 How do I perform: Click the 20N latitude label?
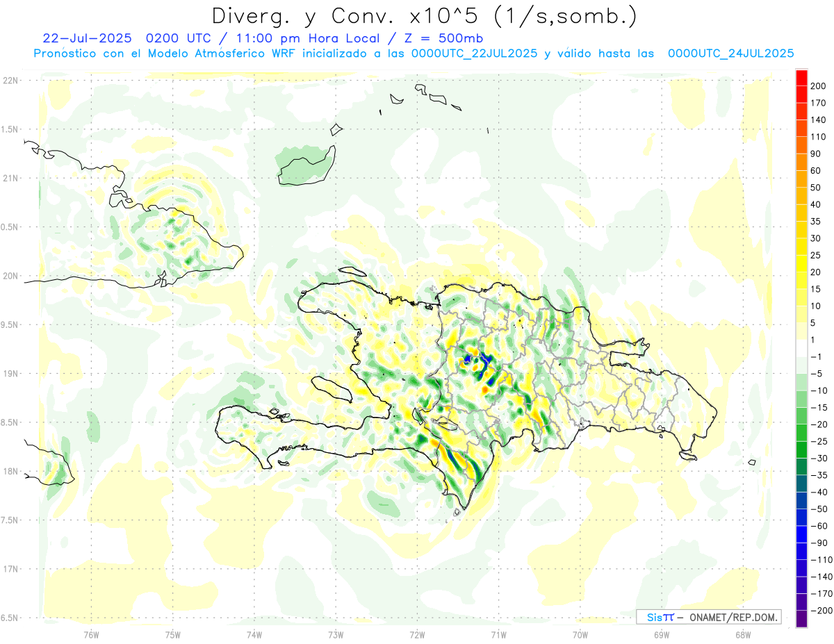(x=10, y=276)
